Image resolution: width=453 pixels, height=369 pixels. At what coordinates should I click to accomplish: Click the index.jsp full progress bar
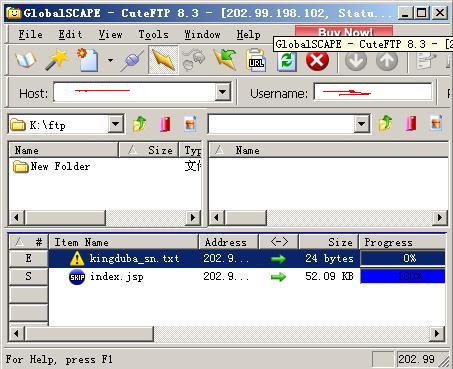click(x=403, y=276)
